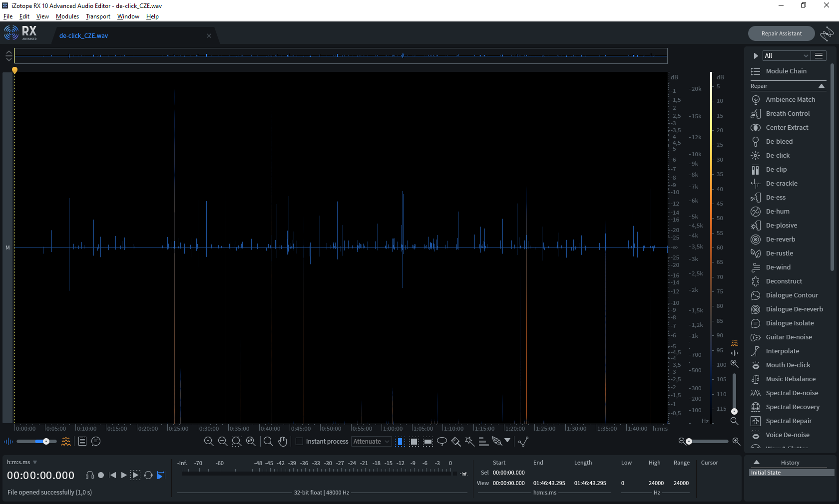
Task: Collapse the Repair section
Action: tap(822, 86)
